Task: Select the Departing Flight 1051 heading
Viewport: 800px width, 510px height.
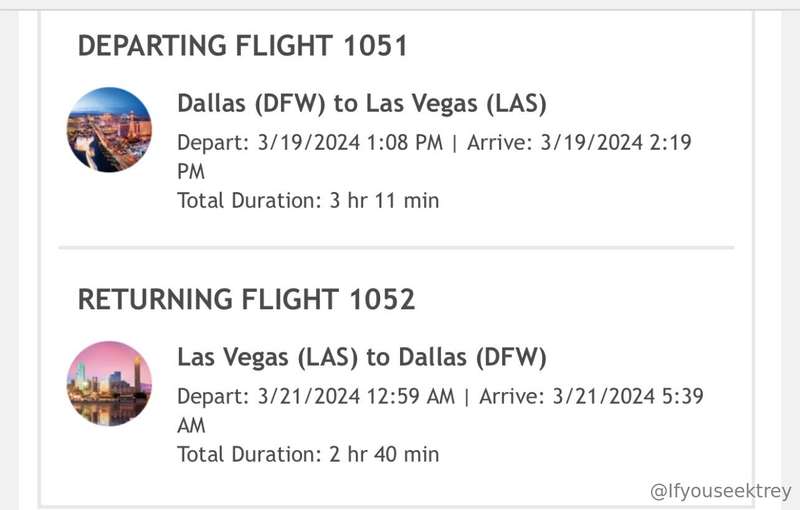Action: 243,45
